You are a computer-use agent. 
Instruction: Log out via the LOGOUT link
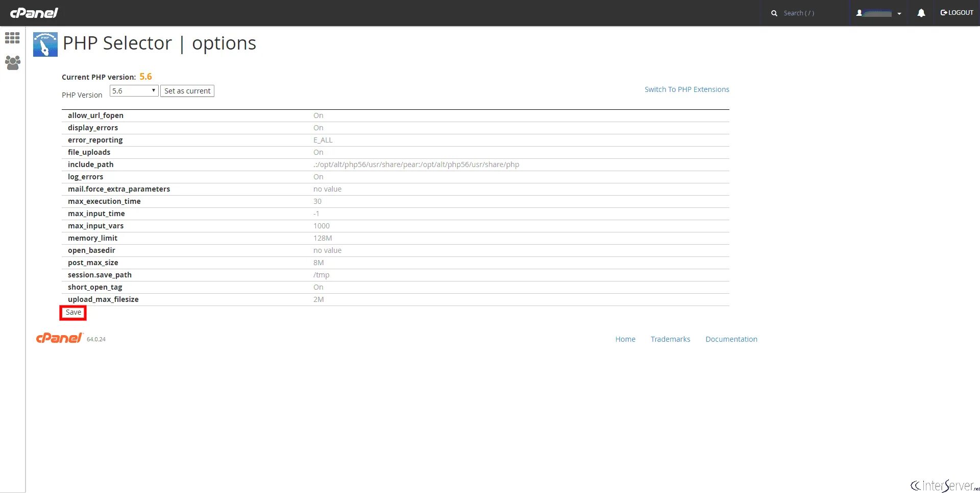point(957,13)
